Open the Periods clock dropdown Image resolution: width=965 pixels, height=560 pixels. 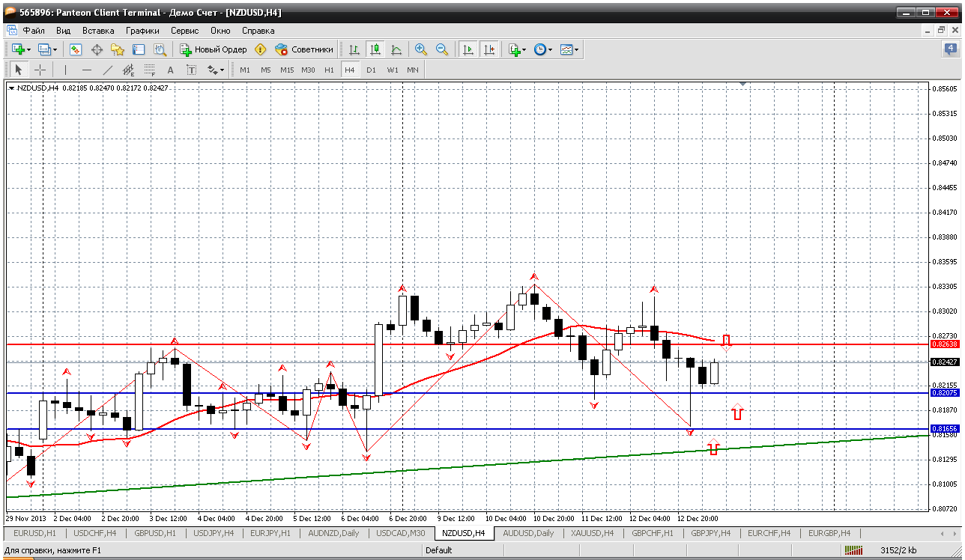[542, 49]
